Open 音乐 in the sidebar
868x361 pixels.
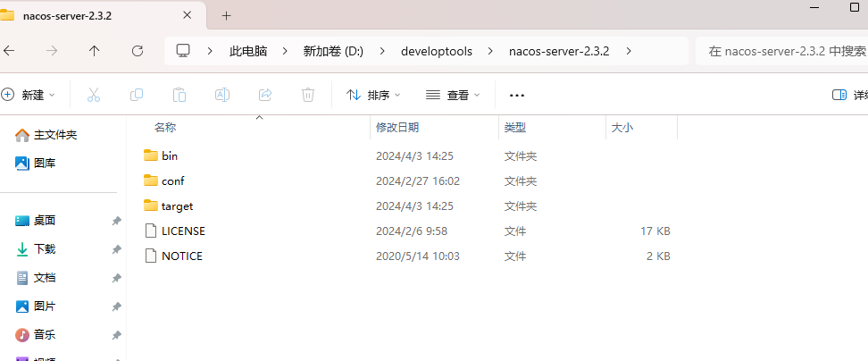[x=36, y=335]
